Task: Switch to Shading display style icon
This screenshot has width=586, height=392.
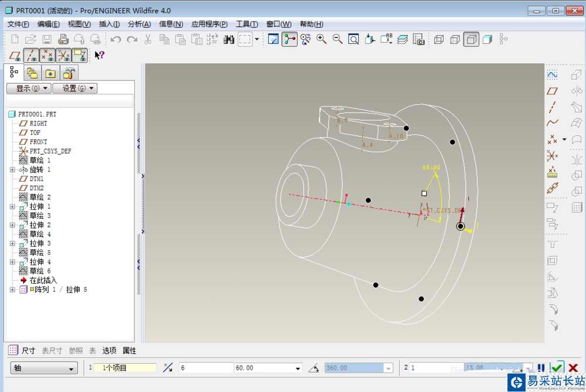Action: pyautogui.click(x=486, y=39)
